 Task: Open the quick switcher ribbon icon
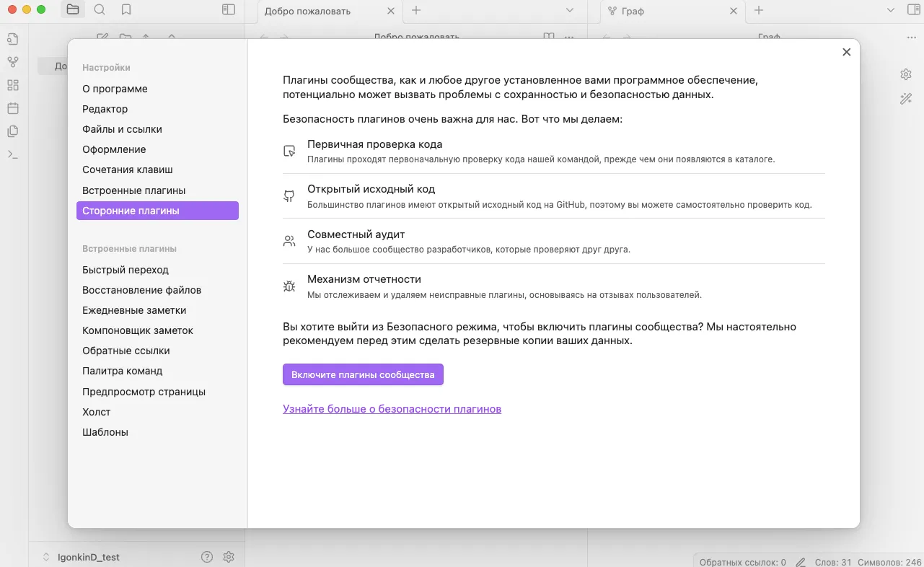pyautogui.click(x=13, y=39)
